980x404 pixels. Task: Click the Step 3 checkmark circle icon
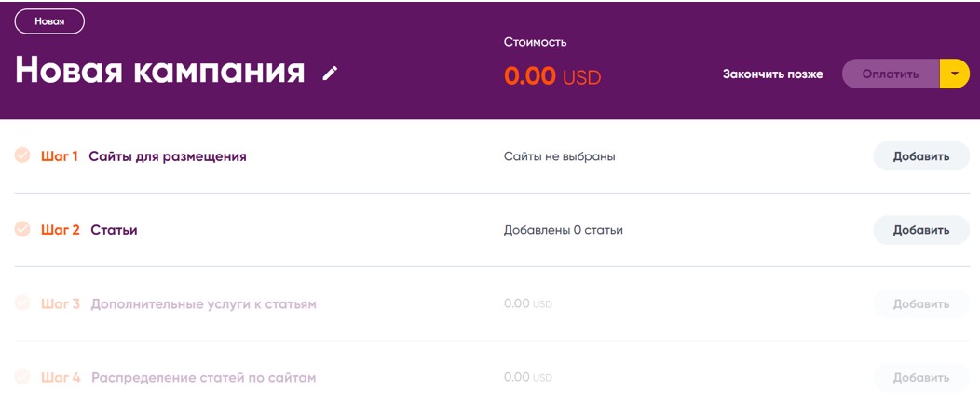click(22, 303)
